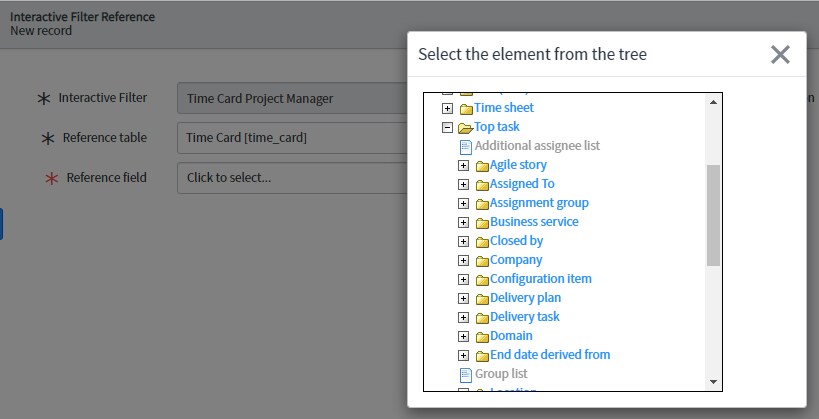Click the End date derived from folder icon
819x419 pixels.
[482, 356]
